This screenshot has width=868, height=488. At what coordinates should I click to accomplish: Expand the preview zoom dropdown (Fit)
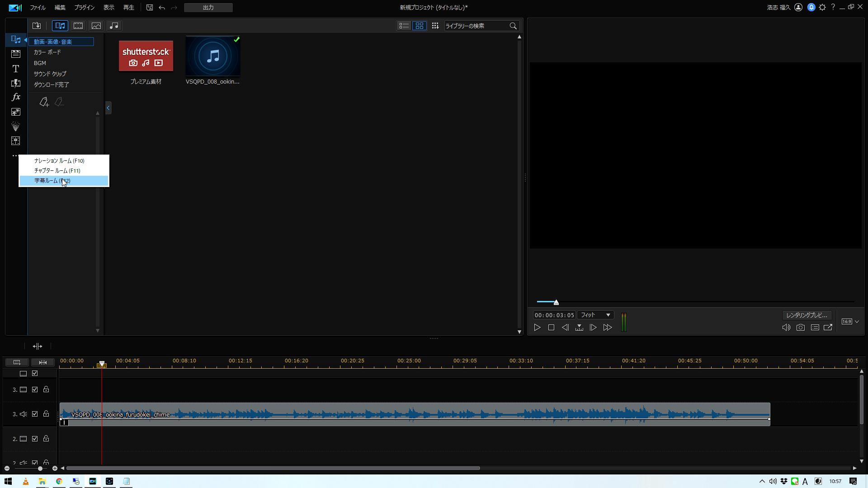(595, 315)
